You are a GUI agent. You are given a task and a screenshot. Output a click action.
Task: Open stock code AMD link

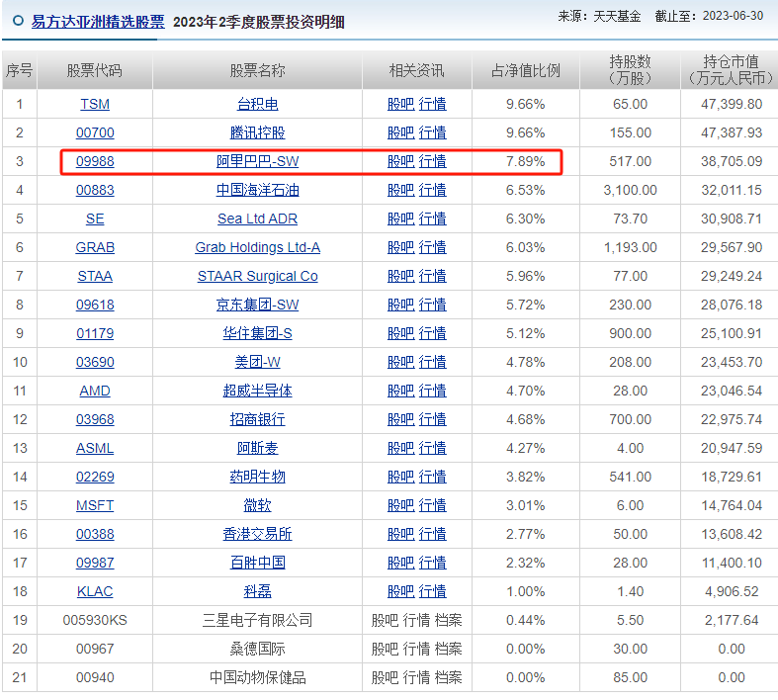(x=95, y=392)
